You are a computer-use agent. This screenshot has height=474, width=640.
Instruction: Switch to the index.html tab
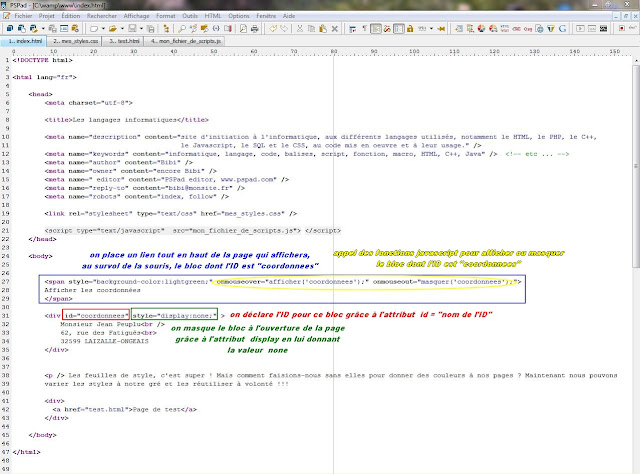[23, 41]
